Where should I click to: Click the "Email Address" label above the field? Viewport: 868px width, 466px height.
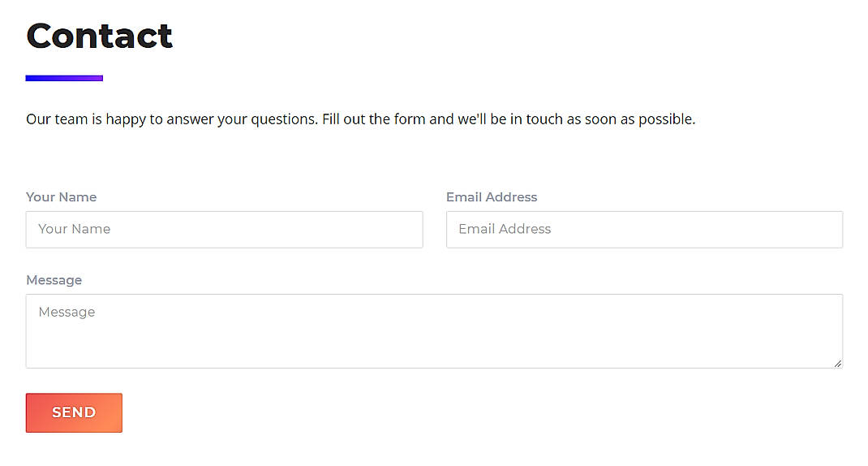(x=492, y=197)
